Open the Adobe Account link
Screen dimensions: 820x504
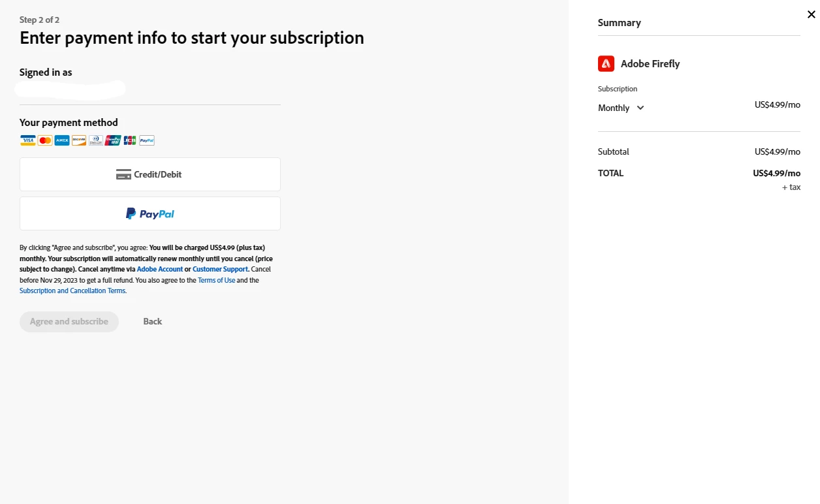tap(160, 269)
